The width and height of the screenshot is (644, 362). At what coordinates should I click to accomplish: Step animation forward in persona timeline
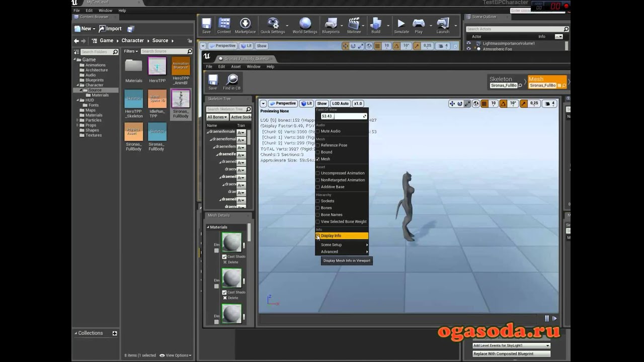tap(554, 318)
